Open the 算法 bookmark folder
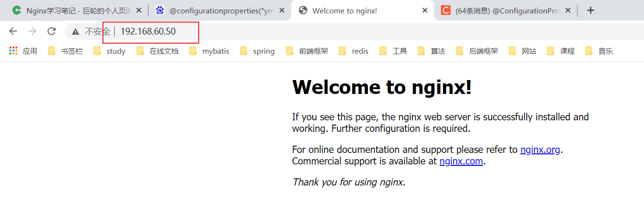644x209 pixels. pos(431,51)
